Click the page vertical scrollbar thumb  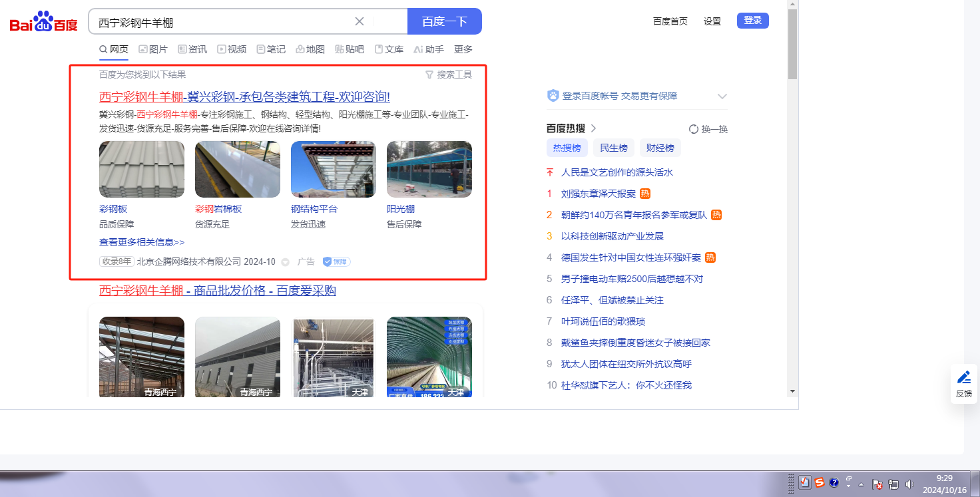[792, 45]
